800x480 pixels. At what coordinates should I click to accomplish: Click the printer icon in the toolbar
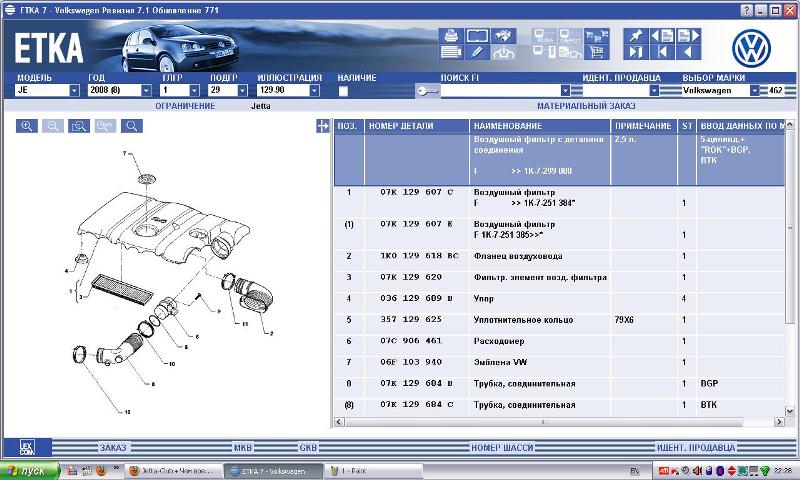[x=451, y=36]
